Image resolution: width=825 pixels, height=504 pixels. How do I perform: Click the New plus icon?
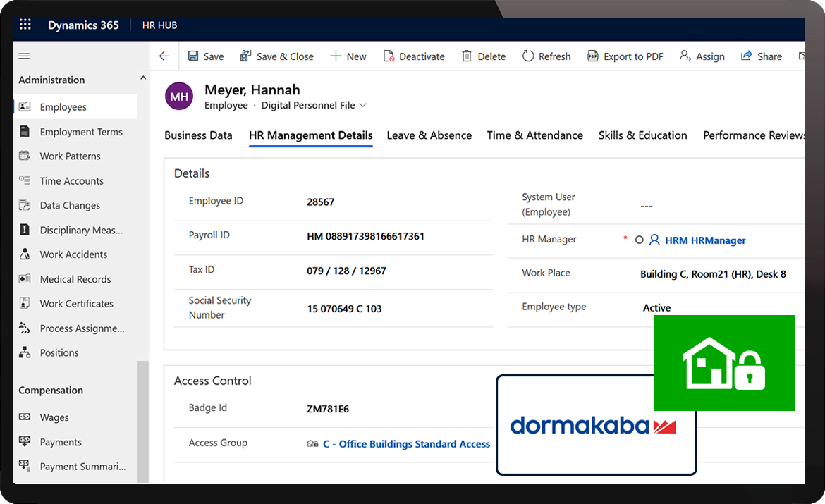tap(336, 56)
